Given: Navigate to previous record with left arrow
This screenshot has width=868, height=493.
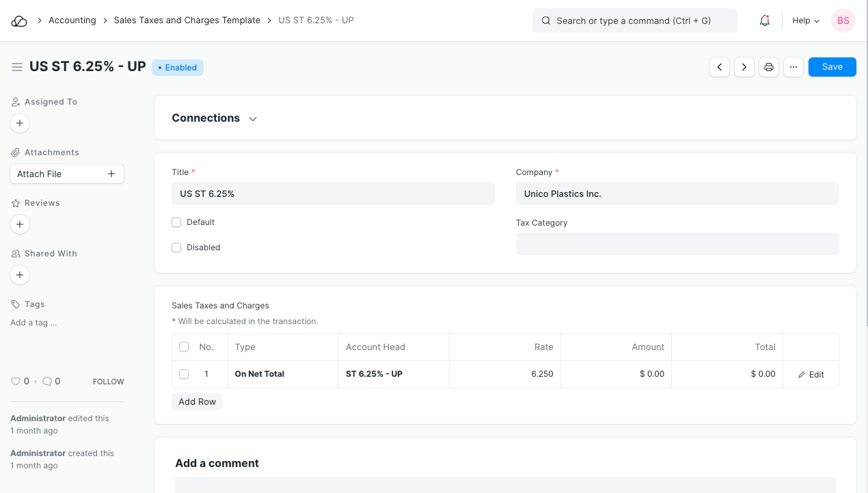Looking at the screenshot, I should (x=719, y=66).
